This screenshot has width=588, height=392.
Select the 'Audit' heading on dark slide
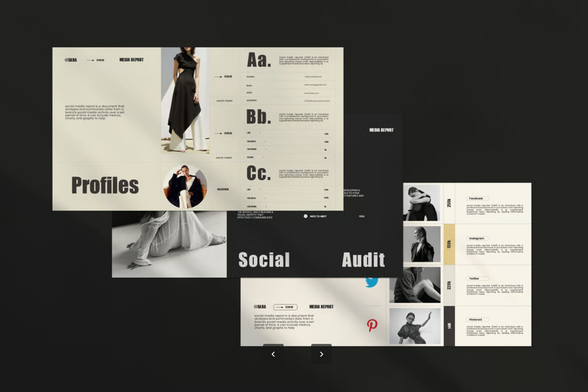(x=363, y=260)
